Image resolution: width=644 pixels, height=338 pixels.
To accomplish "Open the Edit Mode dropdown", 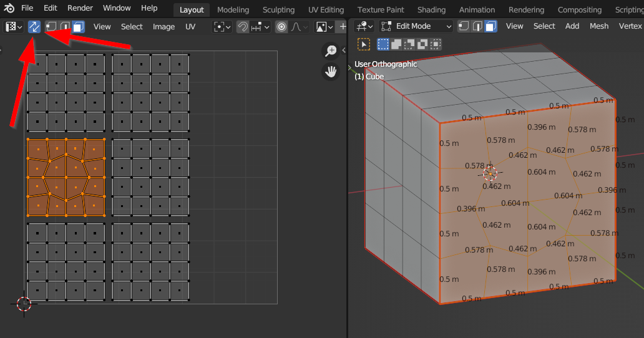I will pyautogui.click(x=416, y=26).
